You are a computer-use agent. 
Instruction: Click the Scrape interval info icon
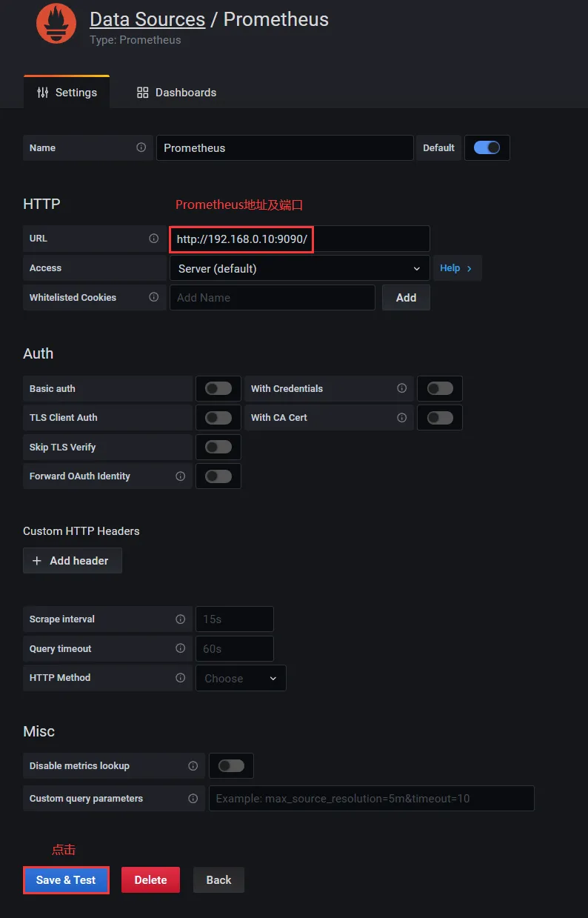pyautogui.click(x=180, y=619)
